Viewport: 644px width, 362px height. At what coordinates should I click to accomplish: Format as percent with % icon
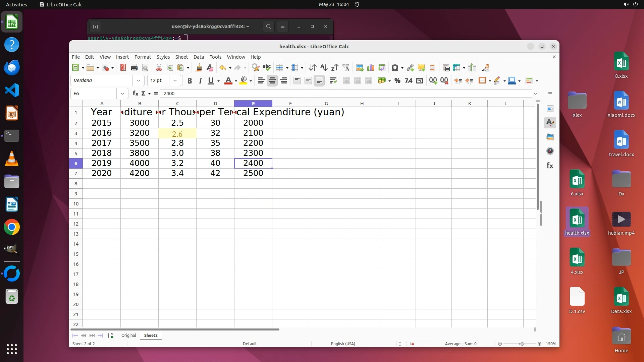pos(397,80)
